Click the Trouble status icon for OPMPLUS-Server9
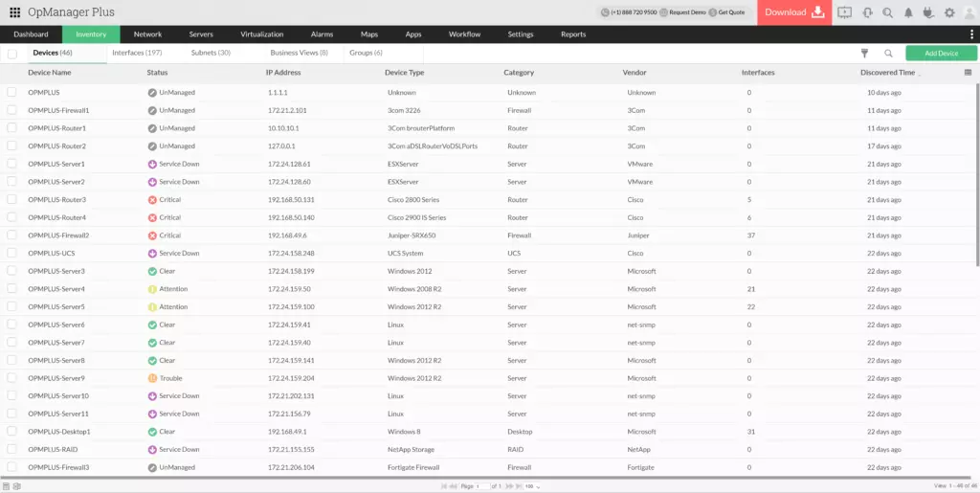The height and width of the screenshot is (493, 980). [152, 379]
